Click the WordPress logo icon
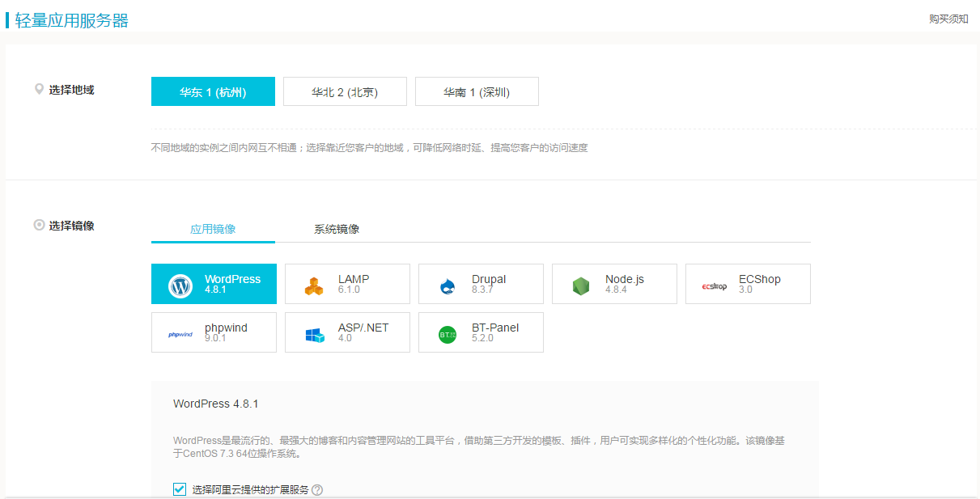This screenshot has width=980, height=499. pyautogui.click(x=180, y=285)
